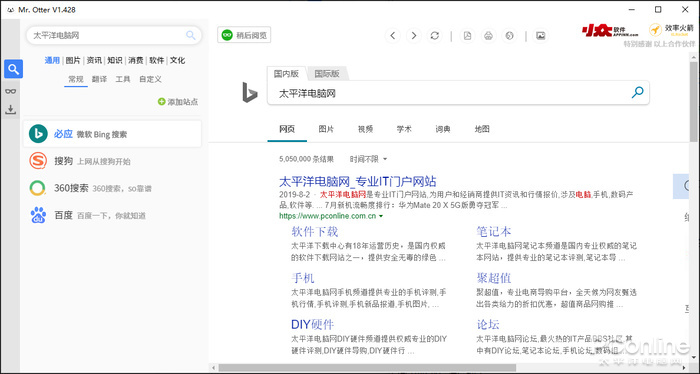Viewport: 700px width, 374px height.
Task: Select the 翻译 sub-tab
Action: [100, 79]
